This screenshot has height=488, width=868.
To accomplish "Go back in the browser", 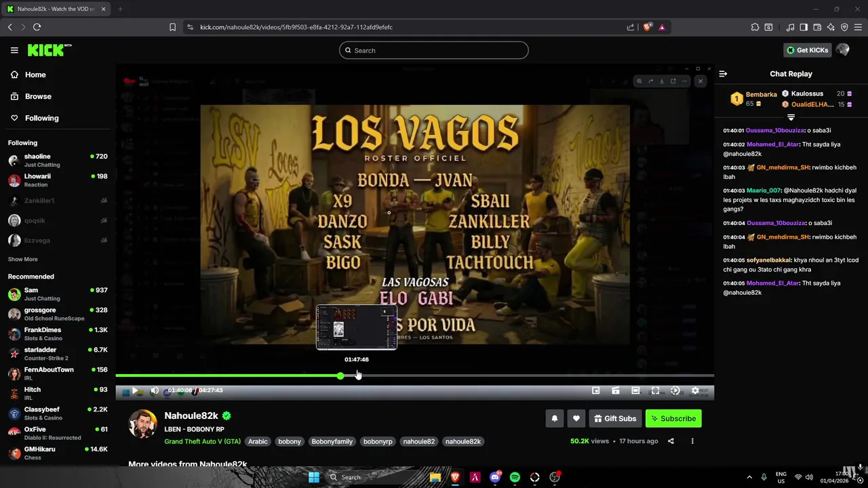I will tap(9, 27).
